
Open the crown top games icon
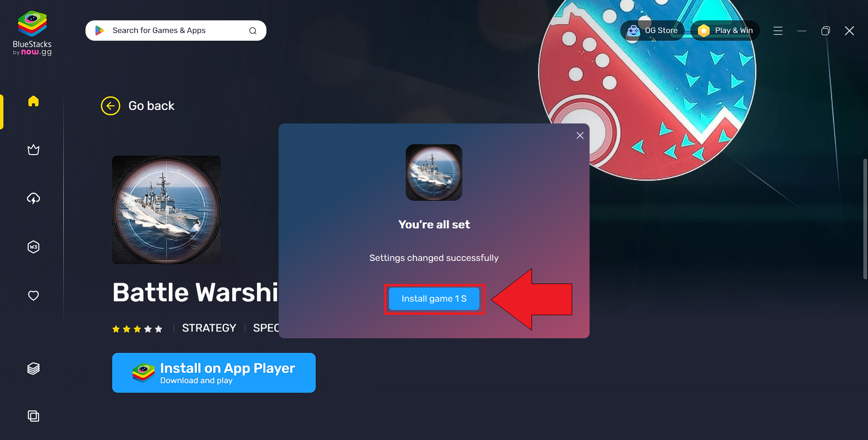pos(33,150)
